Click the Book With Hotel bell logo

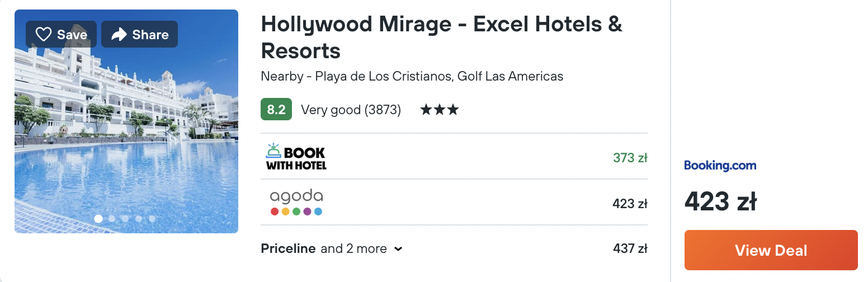pos(296,157)
